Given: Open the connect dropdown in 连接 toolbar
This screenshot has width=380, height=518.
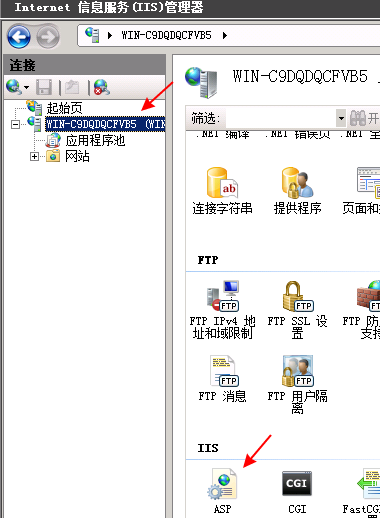Looking at the screenshot, I should point(27,88).
